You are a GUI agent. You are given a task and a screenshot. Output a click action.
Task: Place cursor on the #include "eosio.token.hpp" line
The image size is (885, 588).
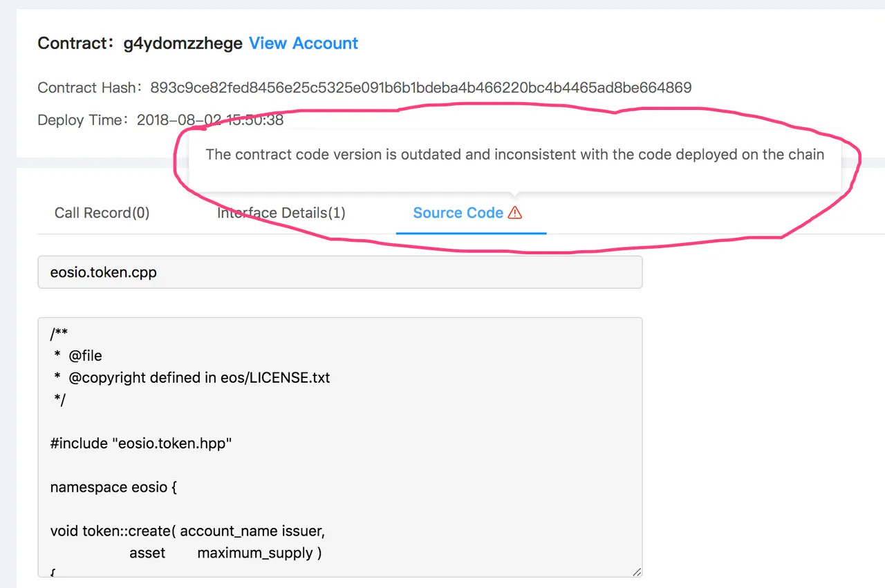141,444
